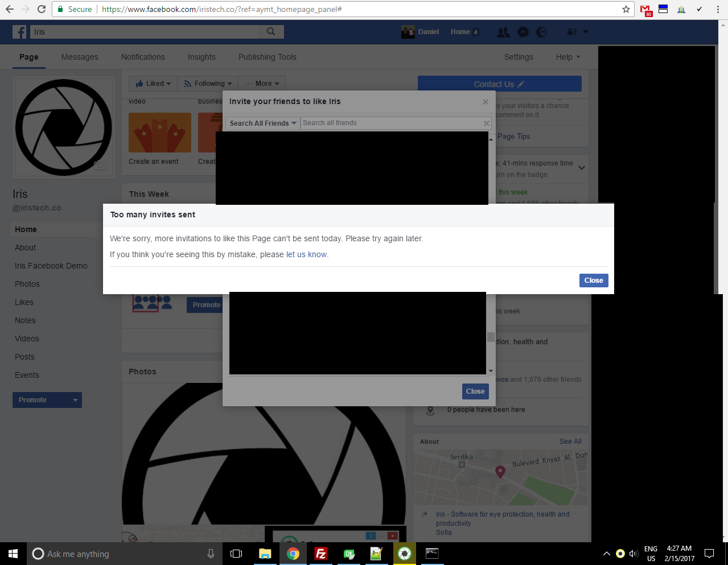
Task: Open Posts in the left sidebar
Action: [x=24, y=357]
